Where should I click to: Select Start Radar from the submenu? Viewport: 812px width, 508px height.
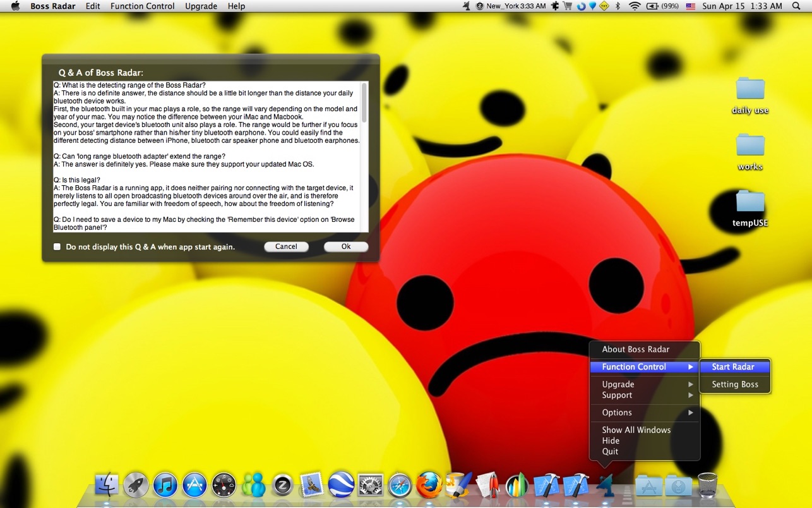(733, 366)
